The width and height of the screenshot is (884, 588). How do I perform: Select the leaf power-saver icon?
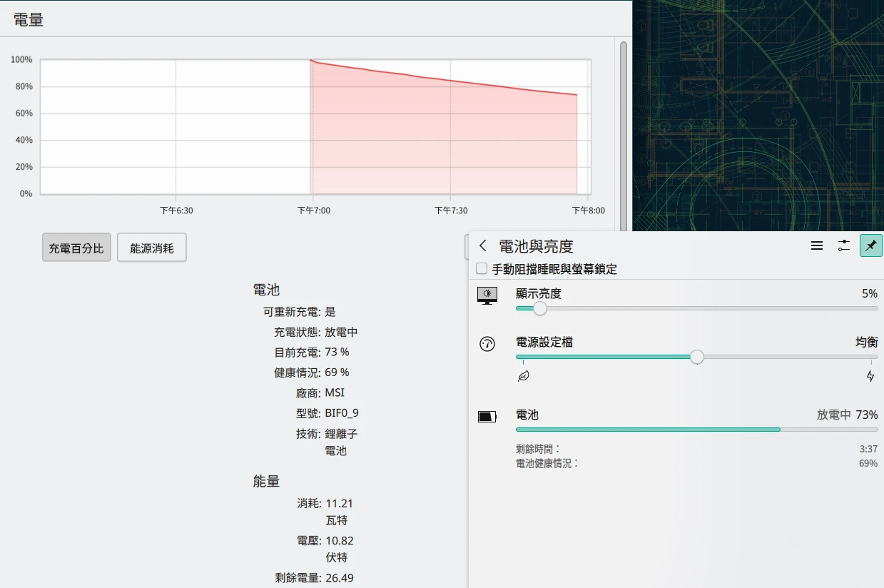tap(523, 376)
